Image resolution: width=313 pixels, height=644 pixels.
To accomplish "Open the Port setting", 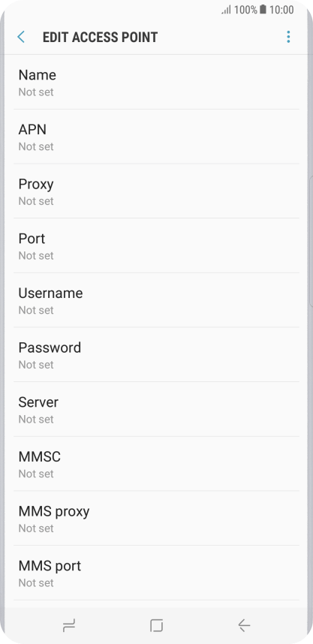I will (x=156, y=245).
